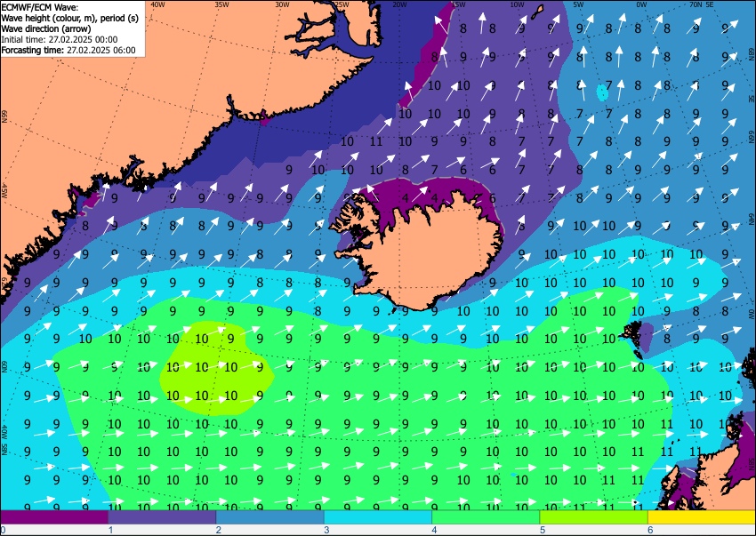The height and width of the screenshot is (536, 756).
Task: Click the lime 5–6 m wave patch
Action: click(x=217, y=369)
